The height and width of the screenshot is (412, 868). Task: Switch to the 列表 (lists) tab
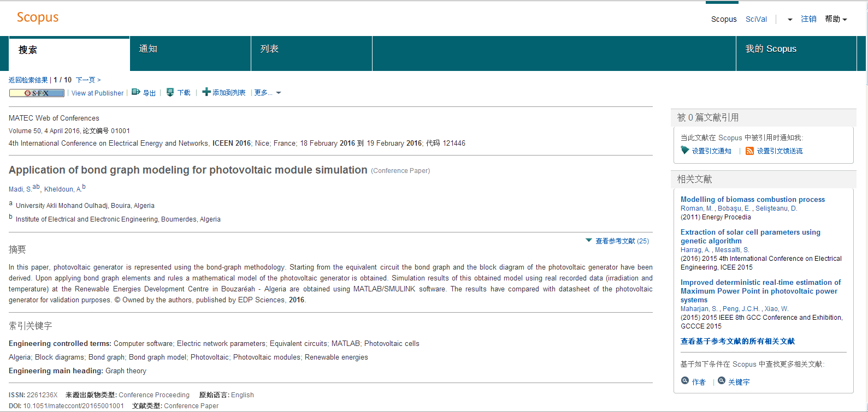pyautogui.click(x=269, y=49)
